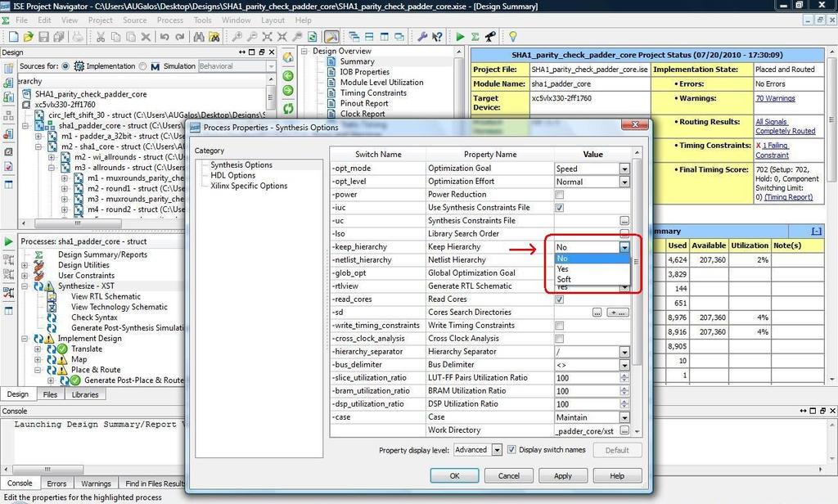Enable Write Timing Constraints checkbox
The width and height of the screenshot is (838, 504).
[x=559, y=326]
